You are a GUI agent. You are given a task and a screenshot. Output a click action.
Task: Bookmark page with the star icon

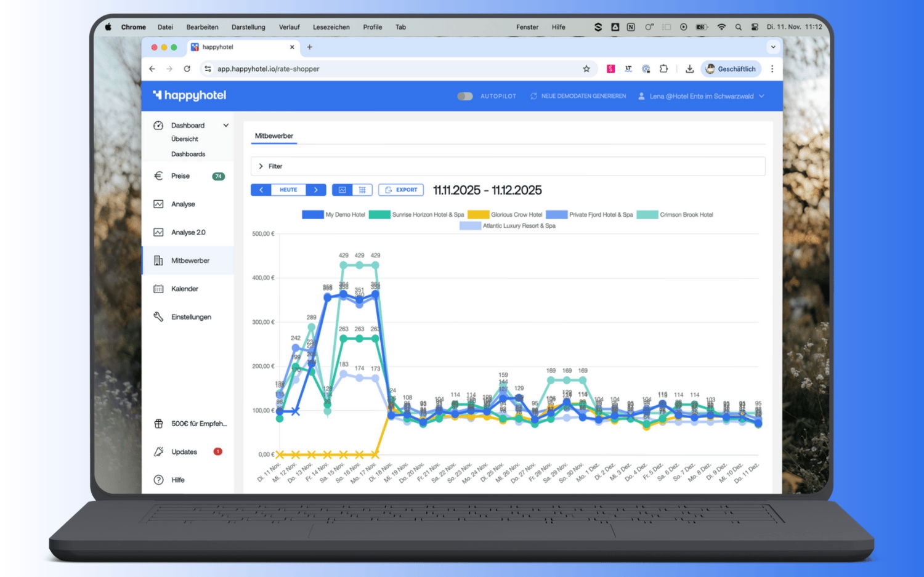(x=586, y=69)
